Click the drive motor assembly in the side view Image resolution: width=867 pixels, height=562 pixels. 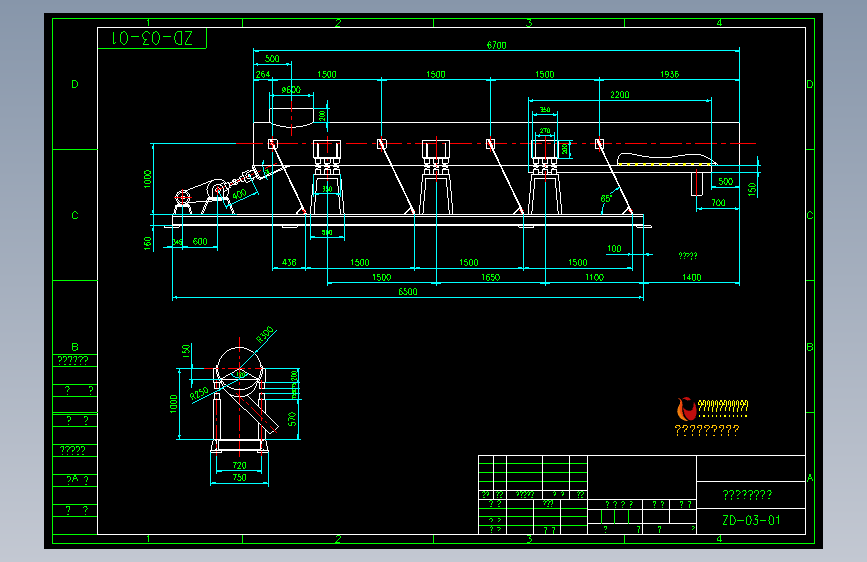click(202, 196)
